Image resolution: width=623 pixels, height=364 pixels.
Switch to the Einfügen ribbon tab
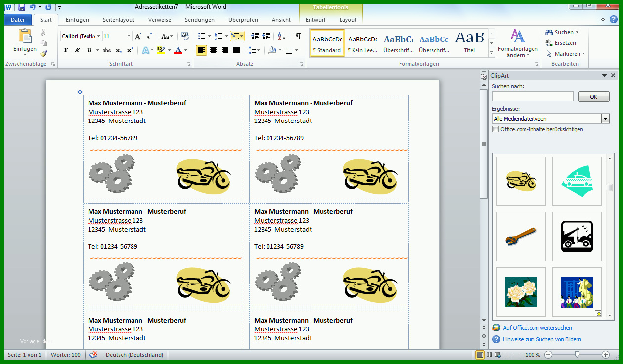pyautogui.click(x=77, y=20)
